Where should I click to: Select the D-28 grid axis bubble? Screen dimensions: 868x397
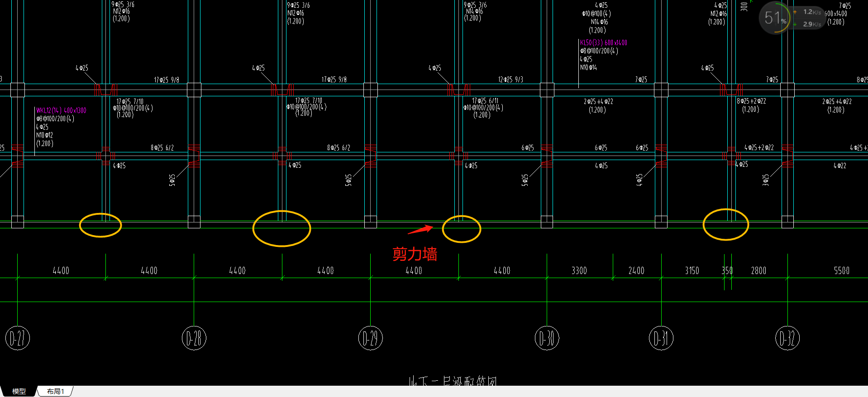click(x=194, y=338)
